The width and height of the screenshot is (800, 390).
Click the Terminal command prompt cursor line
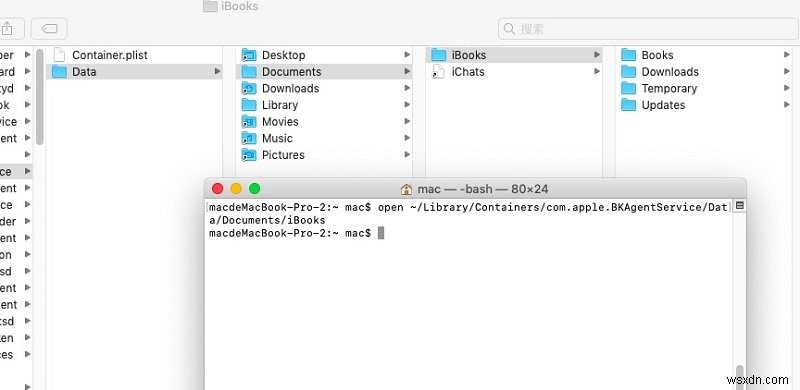pos(296,233)
